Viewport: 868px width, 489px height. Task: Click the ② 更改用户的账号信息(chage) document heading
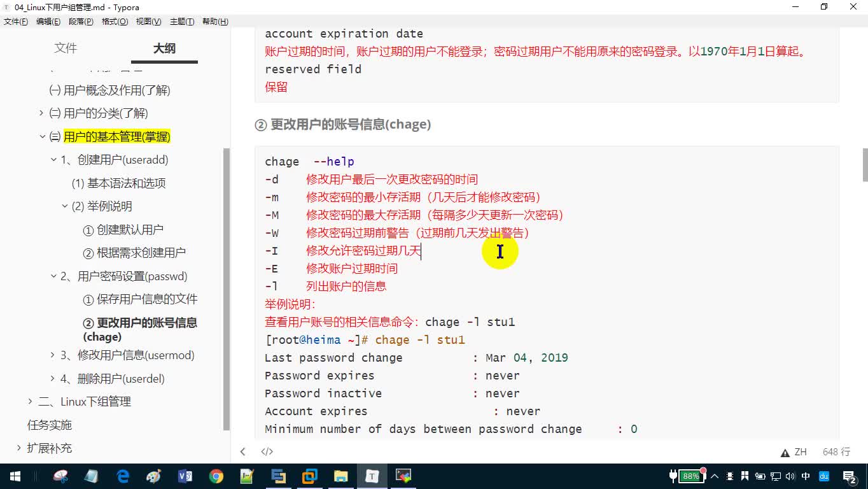click(343, 125)
